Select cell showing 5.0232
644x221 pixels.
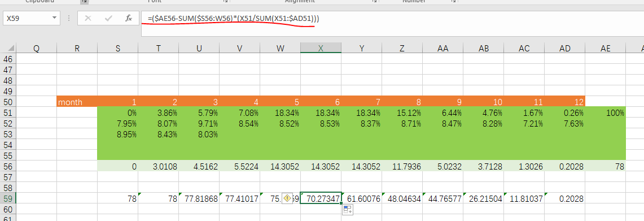(x=443, y=166)
